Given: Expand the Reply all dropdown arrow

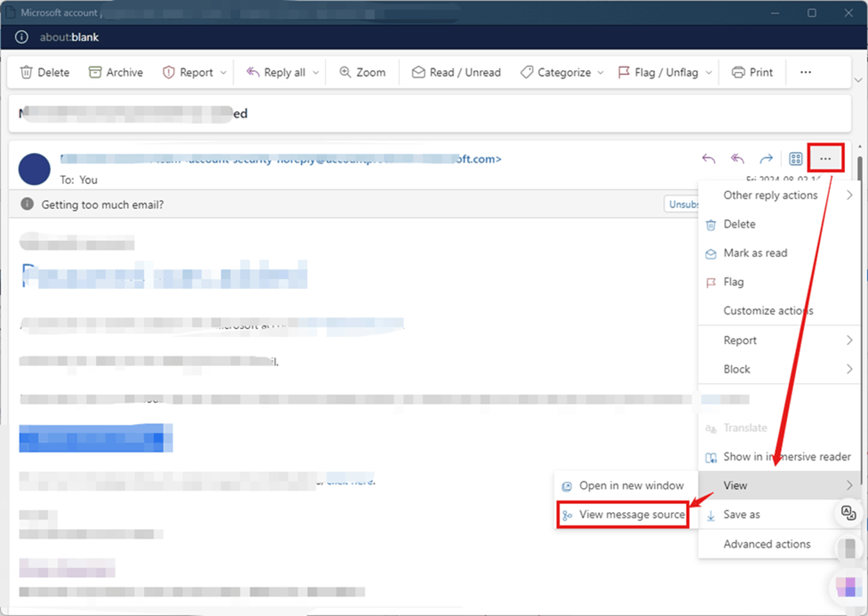Looking at the screenshot, I should coord(316,72).
